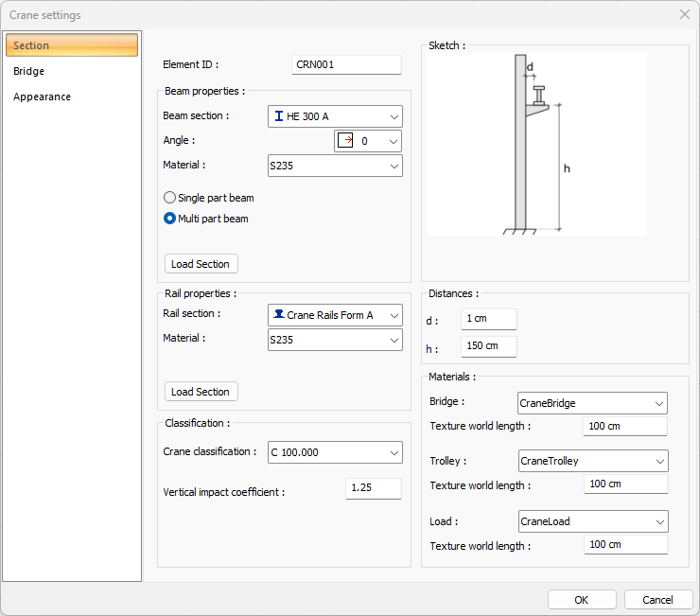The image size is (700, 616).
Task: Click the Vertical impact coefficient field
Action: pos(373,488)
